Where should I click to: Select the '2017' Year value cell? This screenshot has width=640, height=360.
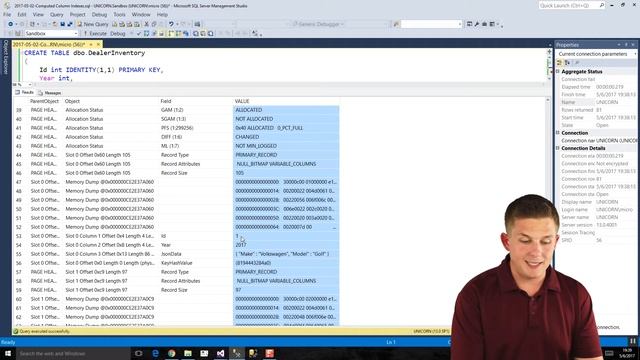[286, 245]
